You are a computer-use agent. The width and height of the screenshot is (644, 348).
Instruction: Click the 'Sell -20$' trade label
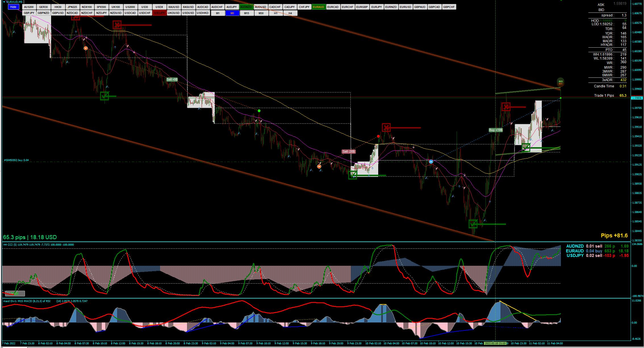[349, 151]
